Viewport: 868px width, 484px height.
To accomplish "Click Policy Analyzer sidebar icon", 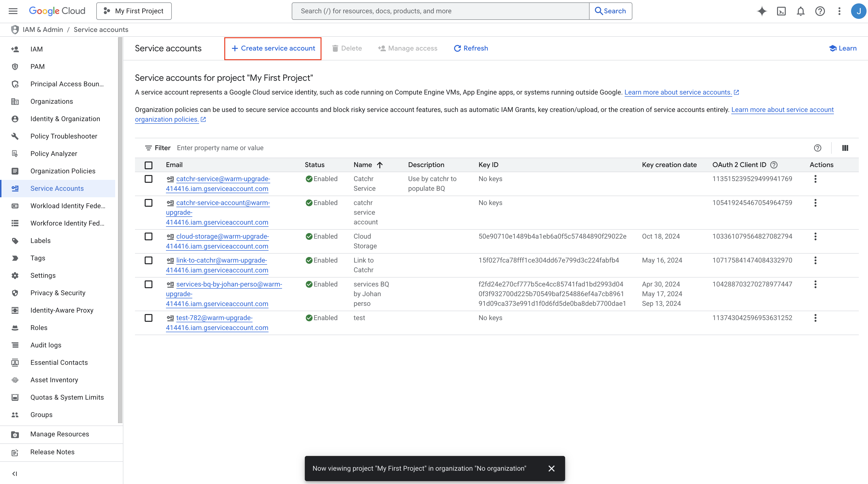I will 15,154.
